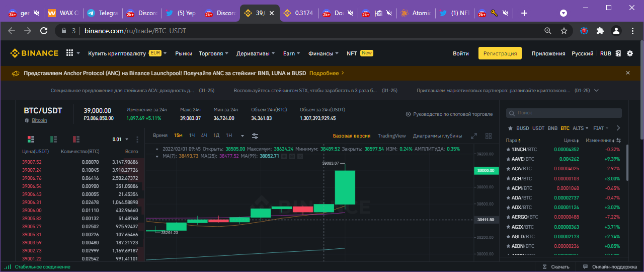Viewport: 644px width, 272px height.
Task: Open Binance settings gear icon
Action: pyautogui.click(x=630, y=53)
